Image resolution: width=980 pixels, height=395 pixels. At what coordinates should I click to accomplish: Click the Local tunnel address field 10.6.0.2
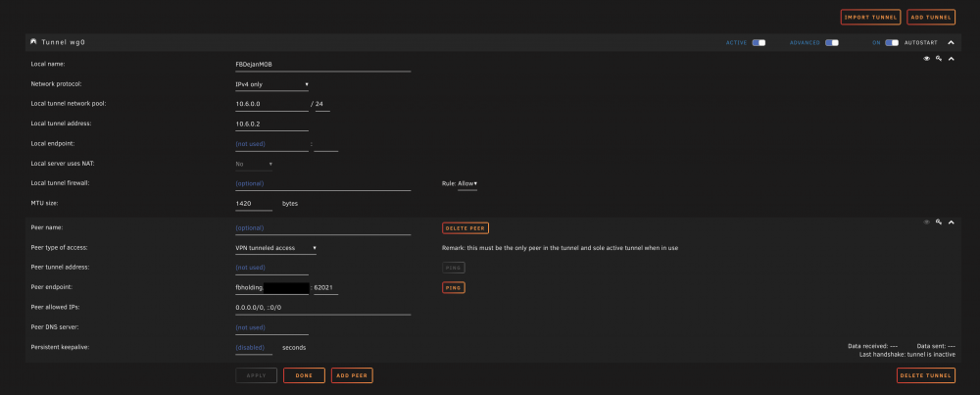271,124
